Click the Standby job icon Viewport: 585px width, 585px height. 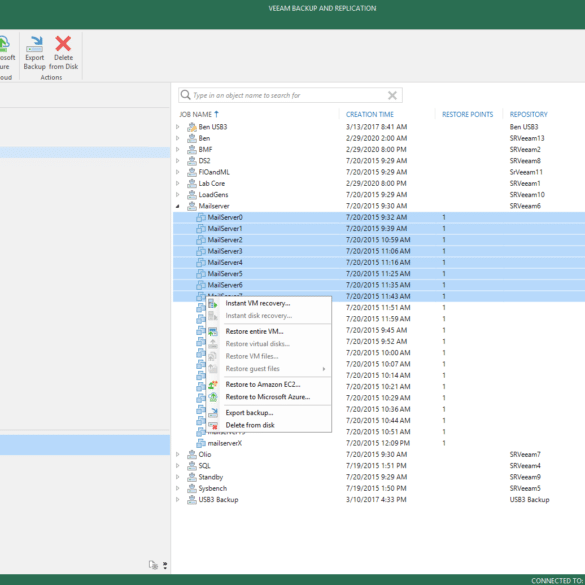[192, 477]
